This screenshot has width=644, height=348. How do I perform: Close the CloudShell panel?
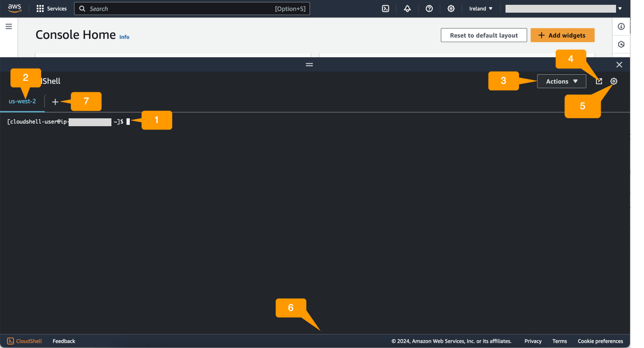click(x=619, y=65)
